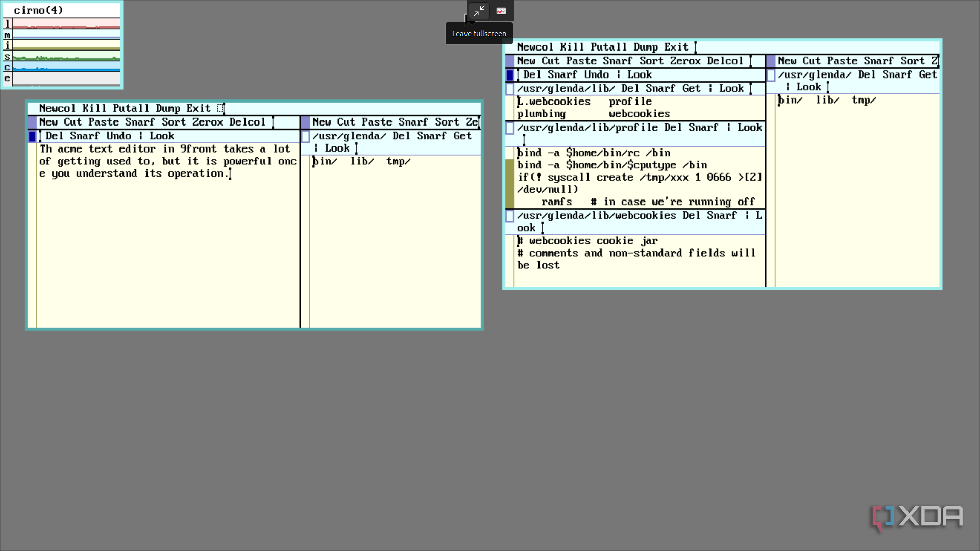Click Undo in left acme text window tag
Viewport: 980px width, 551px height.
click(x=119, y=136)
